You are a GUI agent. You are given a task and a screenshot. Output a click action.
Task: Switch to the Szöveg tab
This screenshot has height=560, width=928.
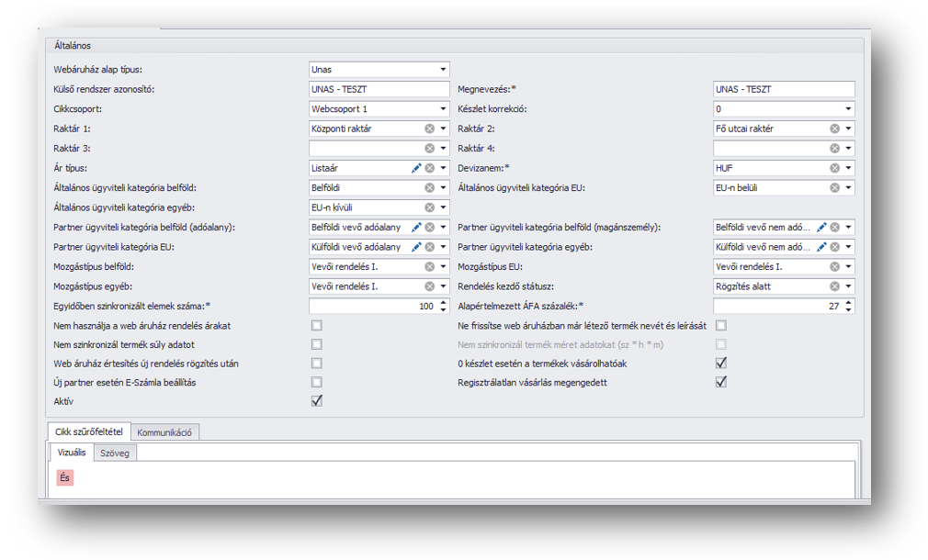pyautogui.click(x=115, y=453)
